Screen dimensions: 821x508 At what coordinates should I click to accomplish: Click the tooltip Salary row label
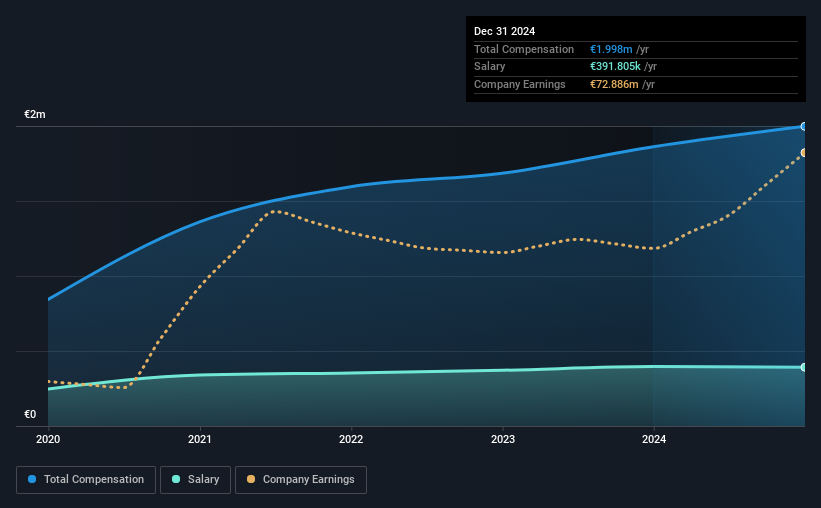pos(490,67)
